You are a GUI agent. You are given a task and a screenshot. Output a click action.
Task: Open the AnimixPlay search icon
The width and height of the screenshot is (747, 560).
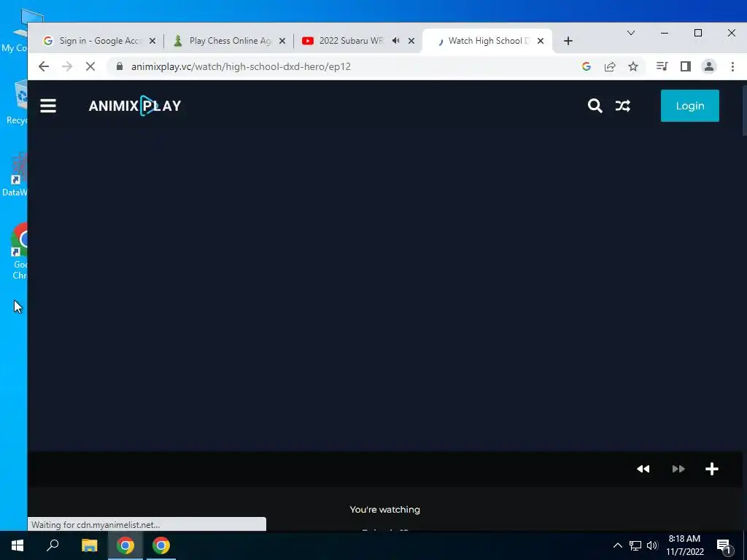tap(595, 106)
